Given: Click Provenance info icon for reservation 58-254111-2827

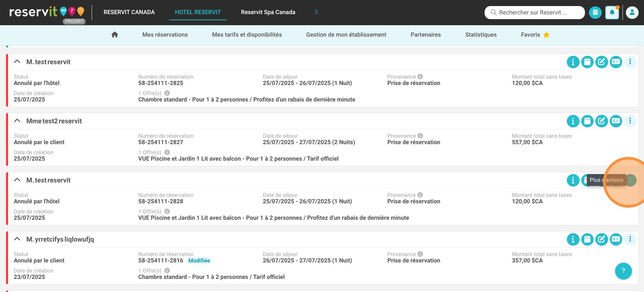Looking at the screenshot, I should tap(420, 136).
